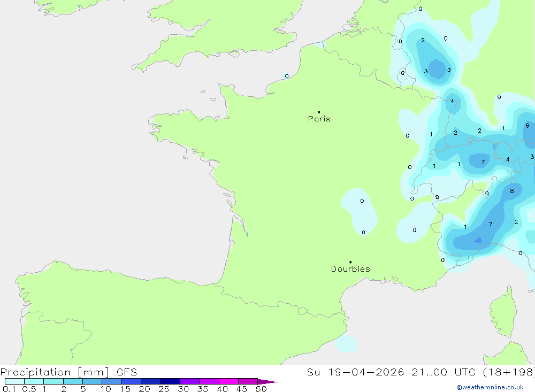This screenshot has width=535, height=392.
Task: Click the 'Su 19-04-2026' date text
Action: click(x=356, y=372)
